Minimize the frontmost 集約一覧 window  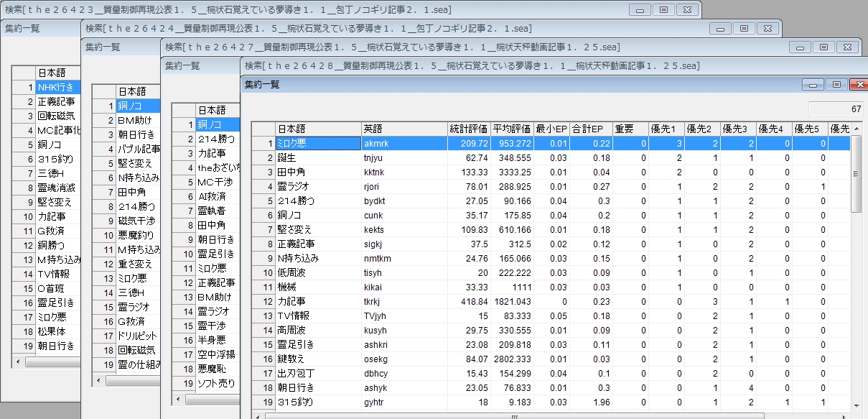pos(813,85)
